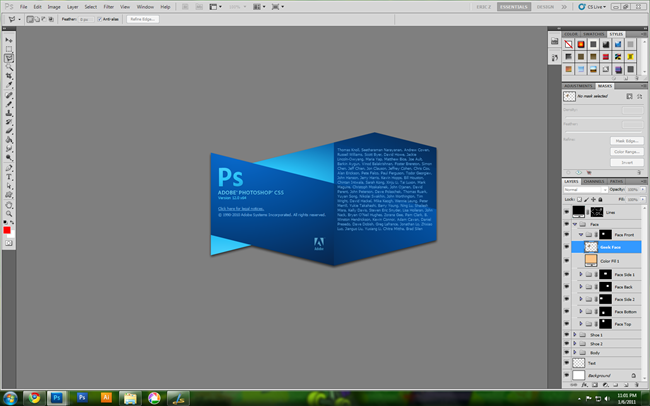Click the Color Fill 1 orange thumbnail
Screen dimensions: 650x406
[591, 260]
